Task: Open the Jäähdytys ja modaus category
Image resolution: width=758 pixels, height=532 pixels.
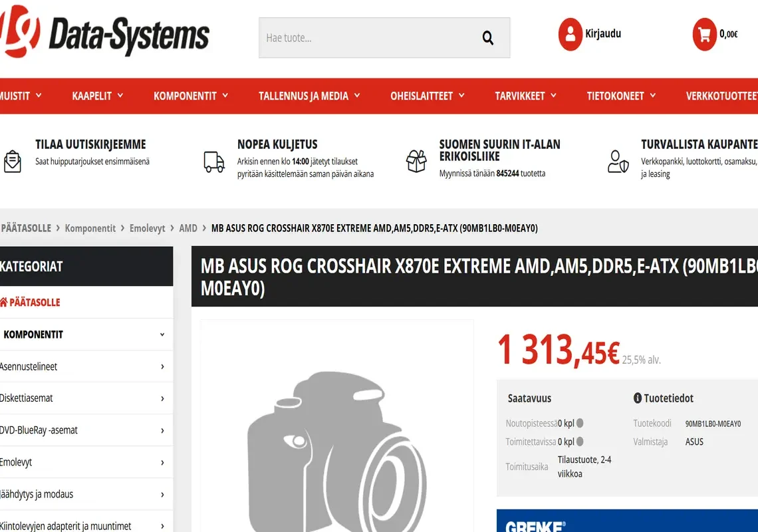Action: (37, 494)
